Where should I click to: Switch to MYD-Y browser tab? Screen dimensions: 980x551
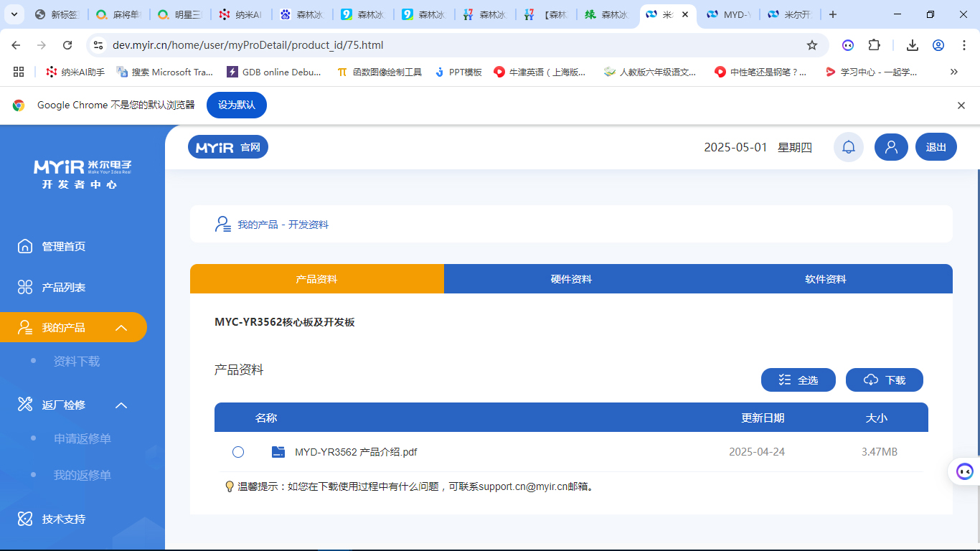[x=730, y=14]
